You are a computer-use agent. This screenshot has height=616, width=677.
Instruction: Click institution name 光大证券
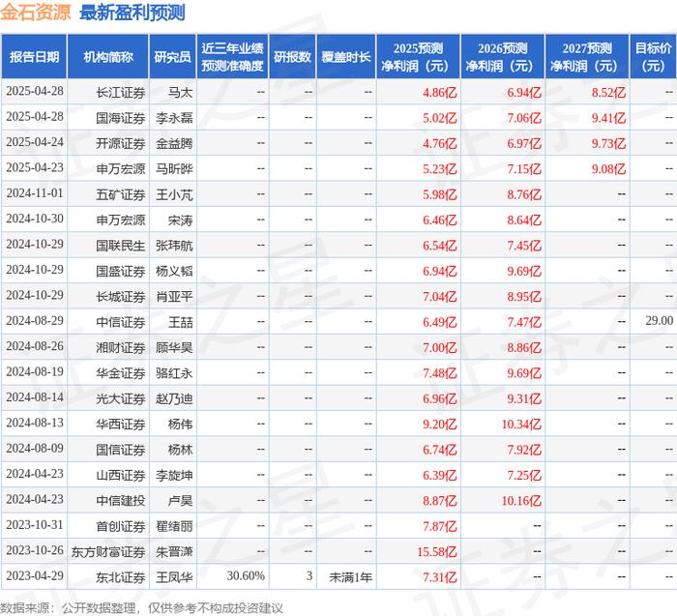pyautogui.click(x=121, y=398)
